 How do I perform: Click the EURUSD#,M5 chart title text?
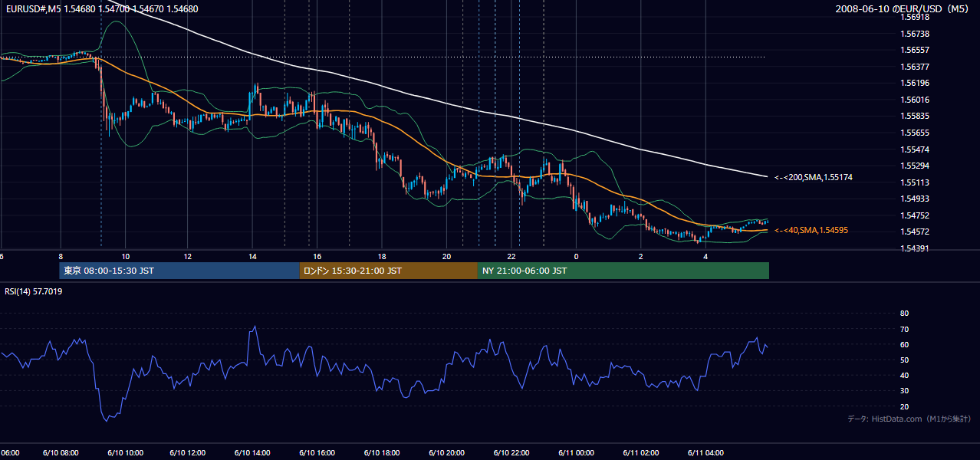coord(100,9)
